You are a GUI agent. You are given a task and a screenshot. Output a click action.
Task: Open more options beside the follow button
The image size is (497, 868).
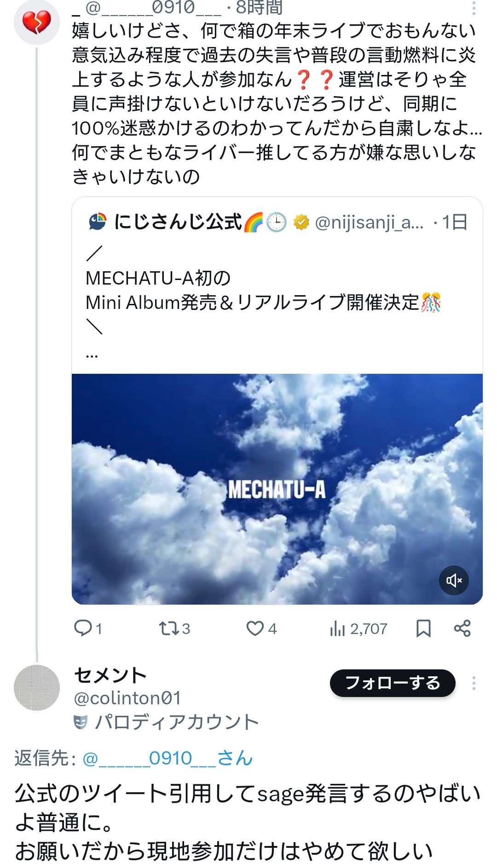coord(474,683)
